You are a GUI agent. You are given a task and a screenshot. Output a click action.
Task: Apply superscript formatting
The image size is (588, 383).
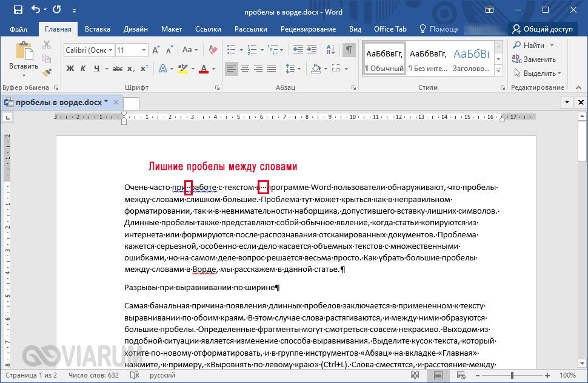pyautogui.click(x=144, y=69)
